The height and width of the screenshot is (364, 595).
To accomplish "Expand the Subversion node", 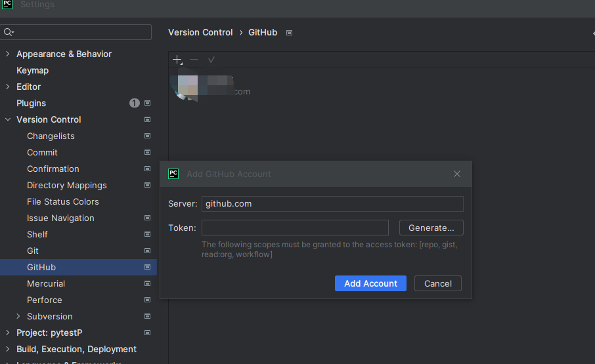I will [x=18, y=316].
